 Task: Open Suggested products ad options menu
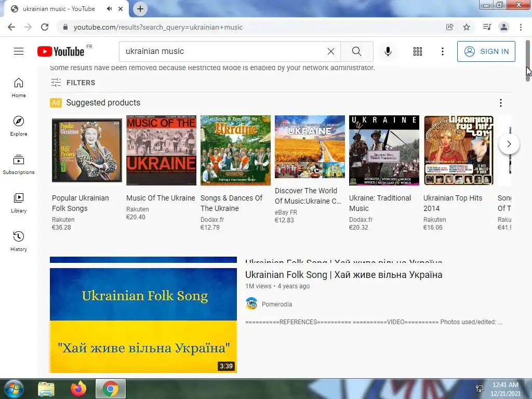(x=500, y=103)
